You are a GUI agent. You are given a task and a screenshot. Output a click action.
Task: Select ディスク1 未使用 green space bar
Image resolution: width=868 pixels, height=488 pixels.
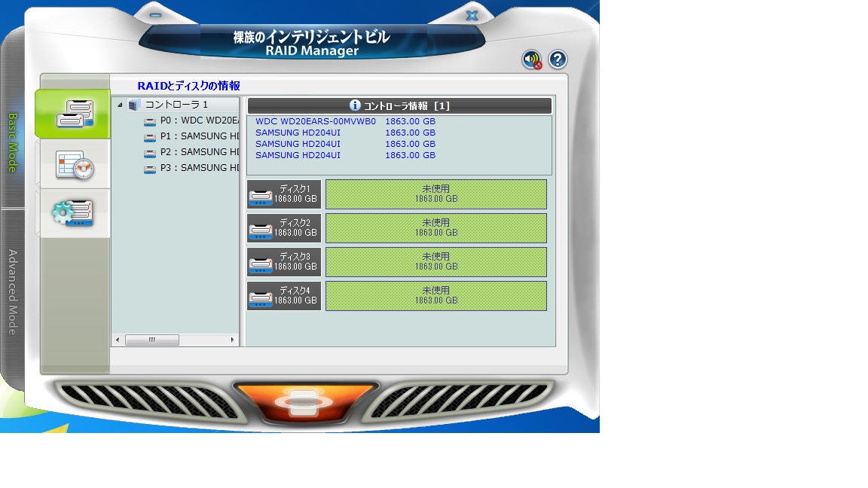click(436, 194)
